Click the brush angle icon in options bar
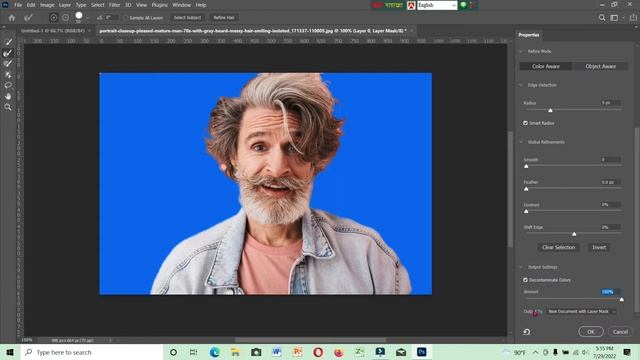Screen dimensions: 640x360 [x=100, y=18]
